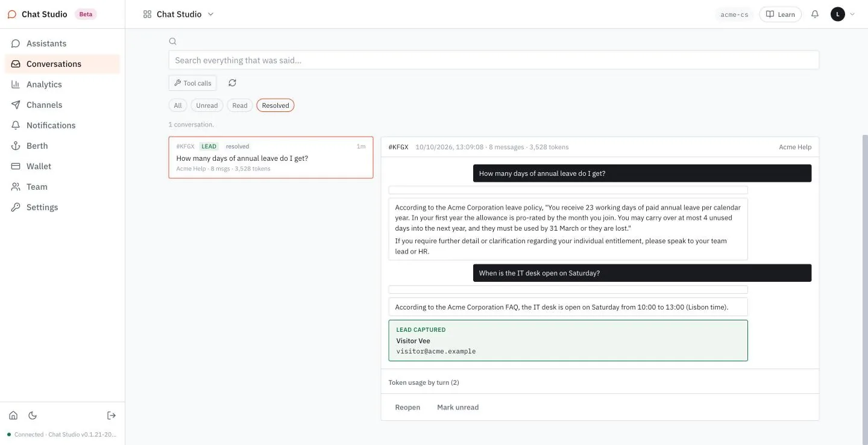Refresh the conversations list
The image size is (868, 445).
pos(232,83)
